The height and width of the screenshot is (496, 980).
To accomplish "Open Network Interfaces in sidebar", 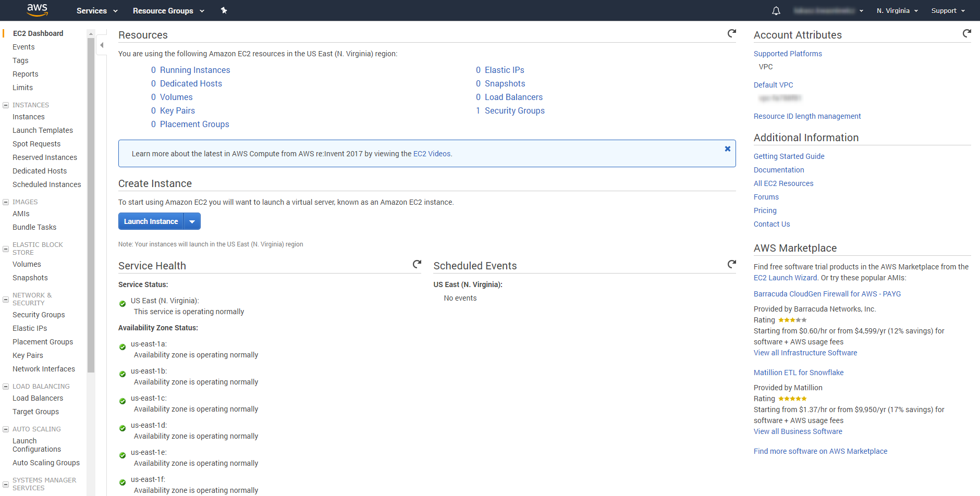I will pos(44,369).
